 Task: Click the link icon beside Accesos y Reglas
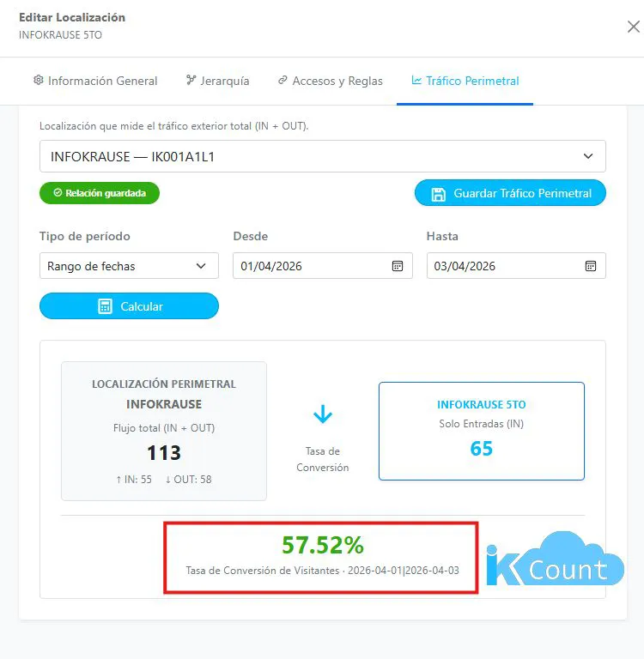[283, 81]
